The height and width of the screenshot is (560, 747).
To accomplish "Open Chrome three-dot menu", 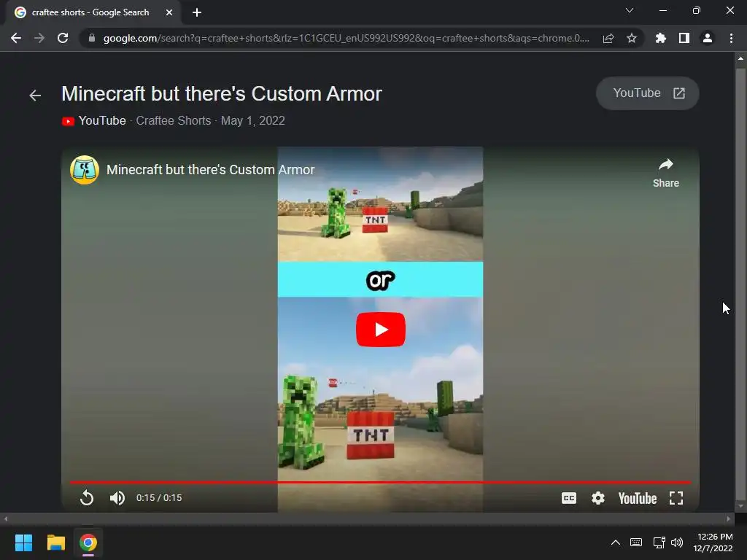I will tap(731, 38).
